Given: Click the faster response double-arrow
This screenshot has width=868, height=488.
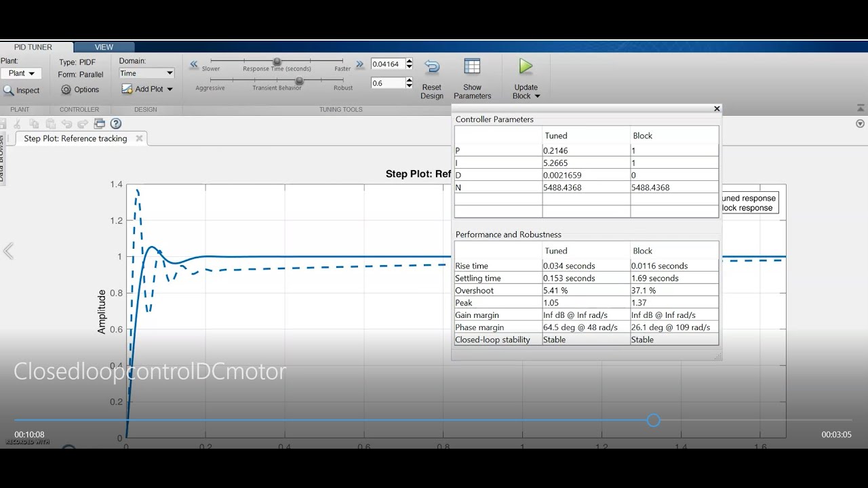Looking at the screenshot, I should [x=359, y=64].
